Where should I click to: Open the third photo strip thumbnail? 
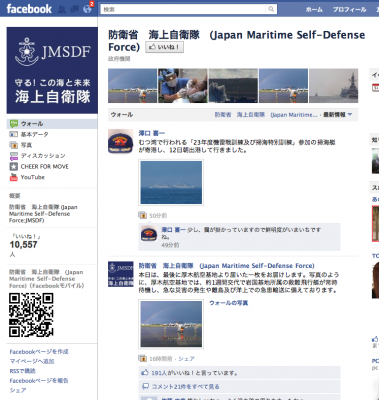(x=233, y=86)
